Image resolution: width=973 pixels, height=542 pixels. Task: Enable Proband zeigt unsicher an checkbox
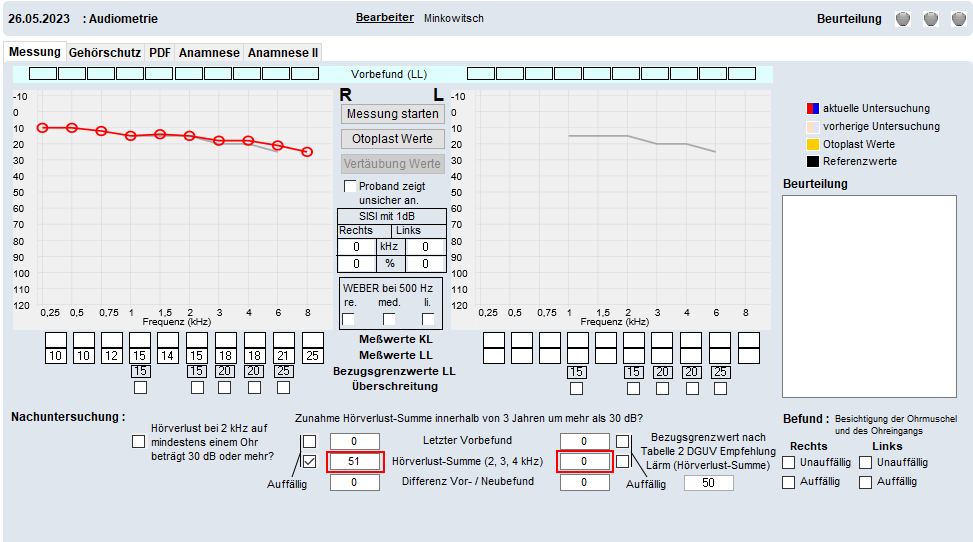point(350,187)
